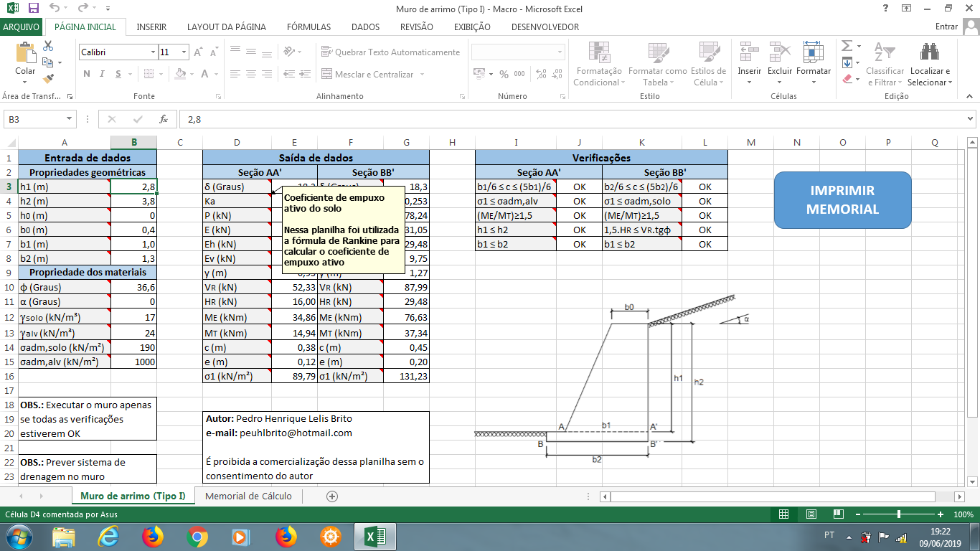Click the Formatar cells button

tap(814, 64)
